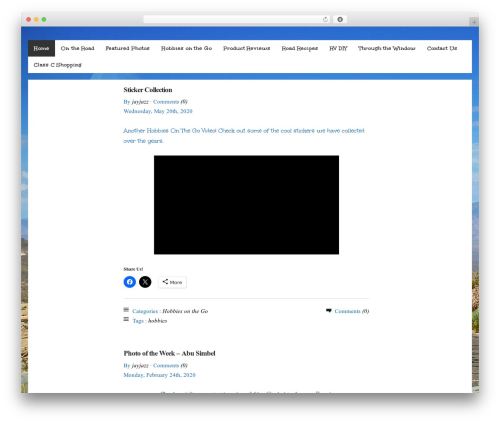Open Product Reviews menu item

tap(247, 48)
